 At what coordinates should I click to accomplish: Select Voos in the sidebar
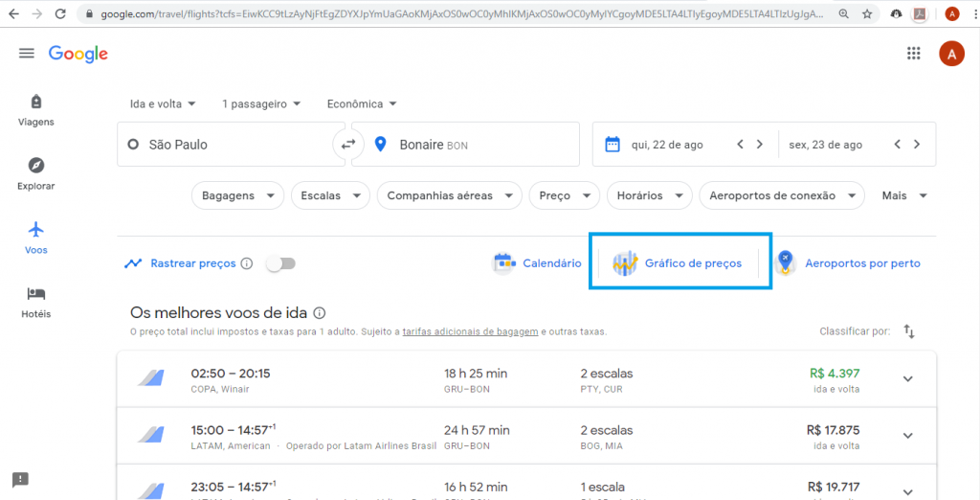click(36, 238)
